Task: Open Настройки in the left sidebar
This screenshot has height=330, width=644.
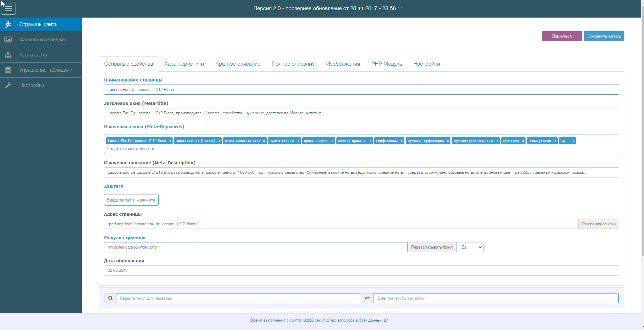Action: click(x=41, y=85)
